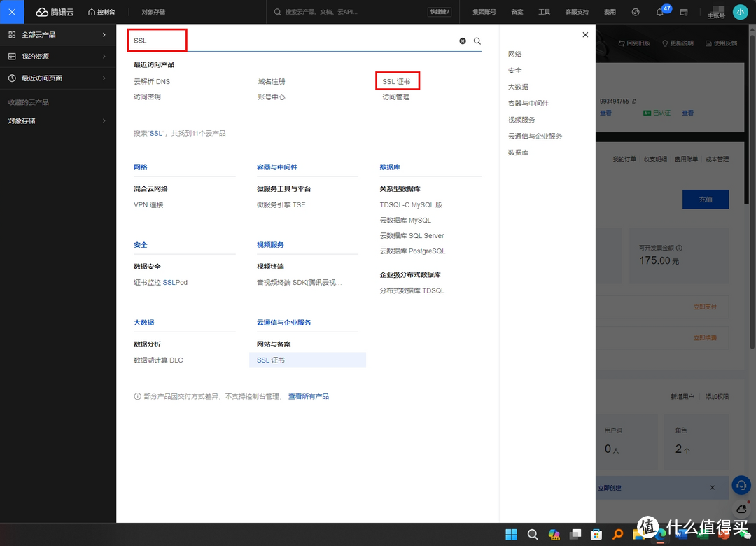Image resolution: width=756 pixels, height=546 pixels.
Task: Open 备案 menu
Action: click(x=517, y=12)
